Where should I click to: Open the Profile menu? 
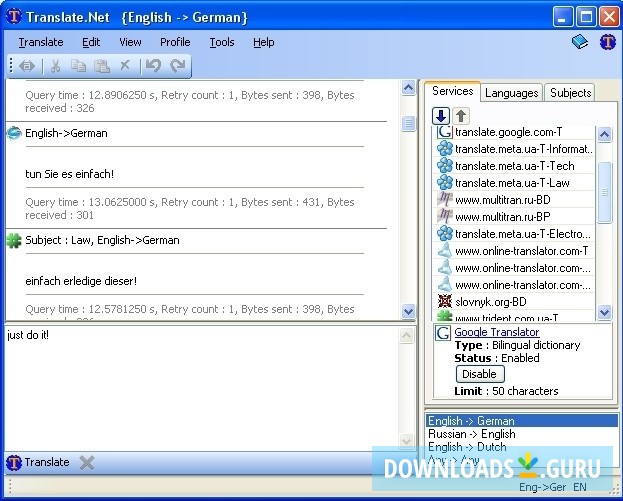point(175,42)
